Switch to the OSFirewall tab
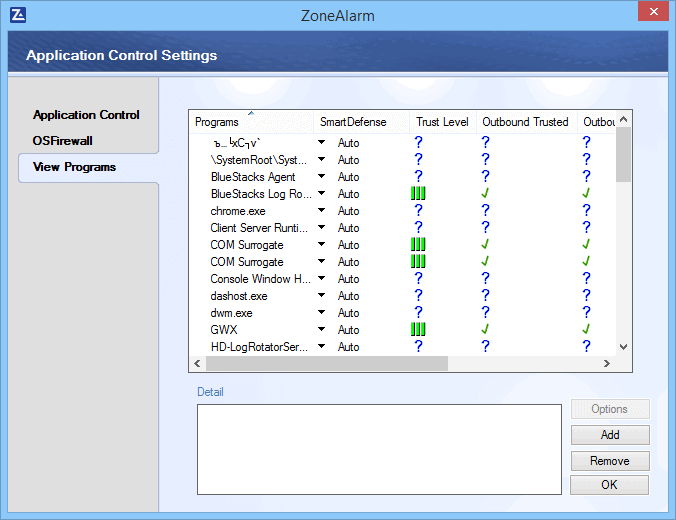 pyautogui.click(x=63, y=141)
